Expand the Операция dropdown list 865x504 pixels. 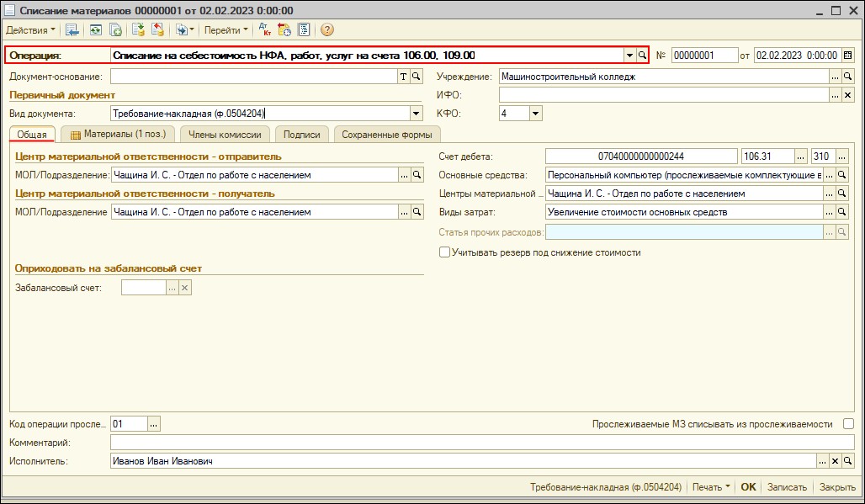[629, 56]
